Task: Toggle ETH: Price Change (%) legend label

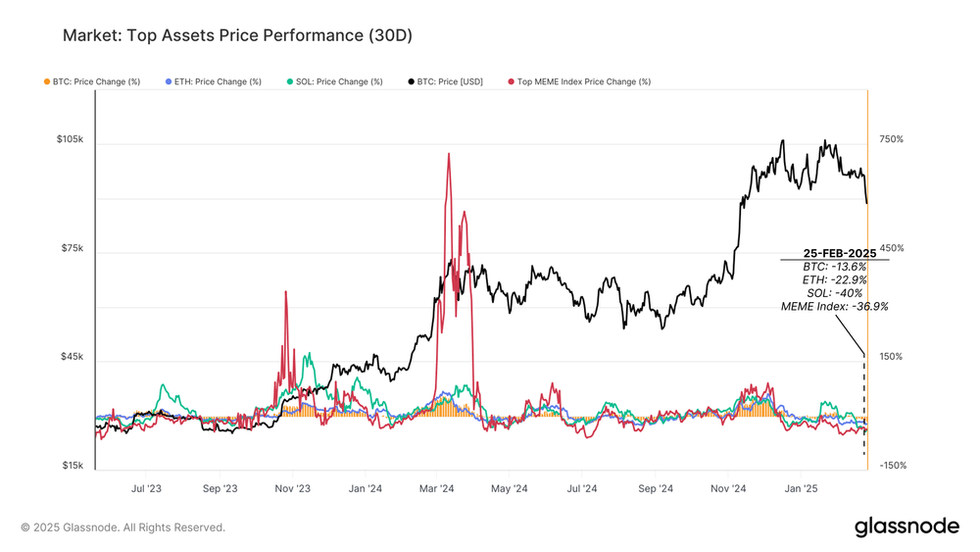Action: coord(218,82)
